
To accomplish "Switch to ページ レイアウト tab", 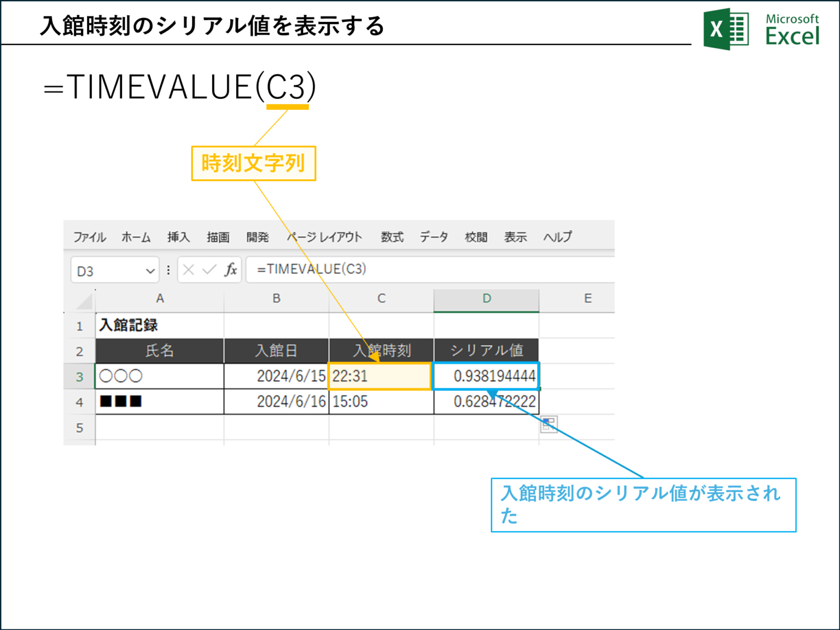I will [325, 237].
